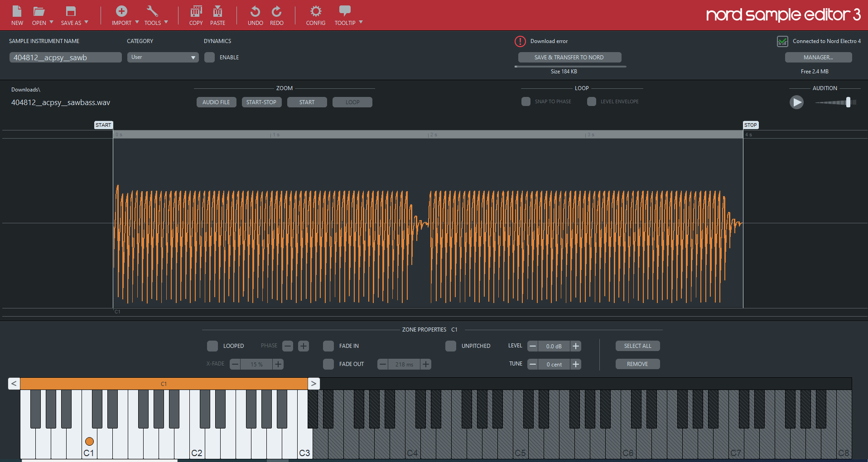This screenshot has height=462, width=868.
Task: Click the sample instrument name field
Action: pos(65,58)
